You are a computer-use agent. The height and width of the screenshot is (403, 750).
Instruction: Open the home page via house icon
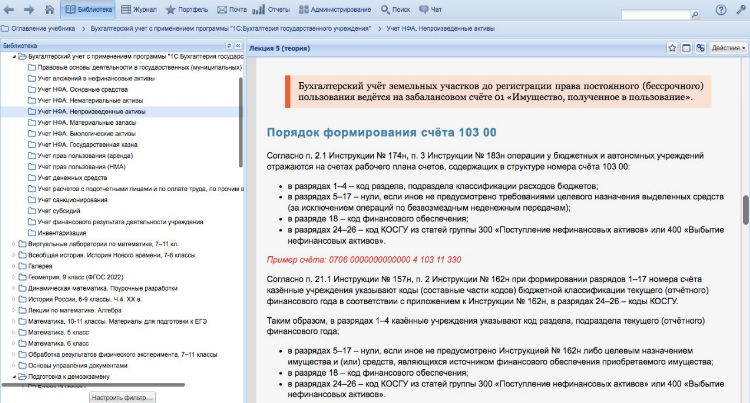[49, 10]
